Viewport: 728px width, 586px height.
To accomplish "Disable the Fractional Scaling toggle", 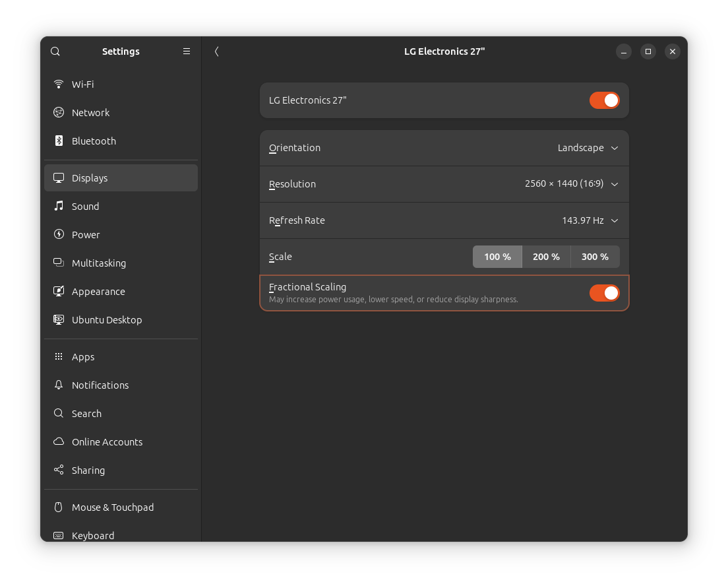I will [x=604, y=293].
